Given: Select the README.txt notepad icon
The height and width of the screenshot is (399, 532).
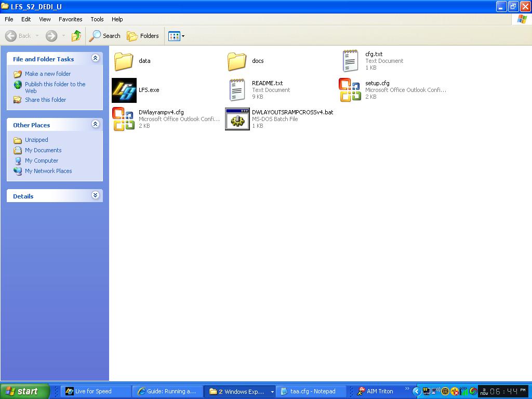Looking at the screenshot, I should click(x=237, y=90).
